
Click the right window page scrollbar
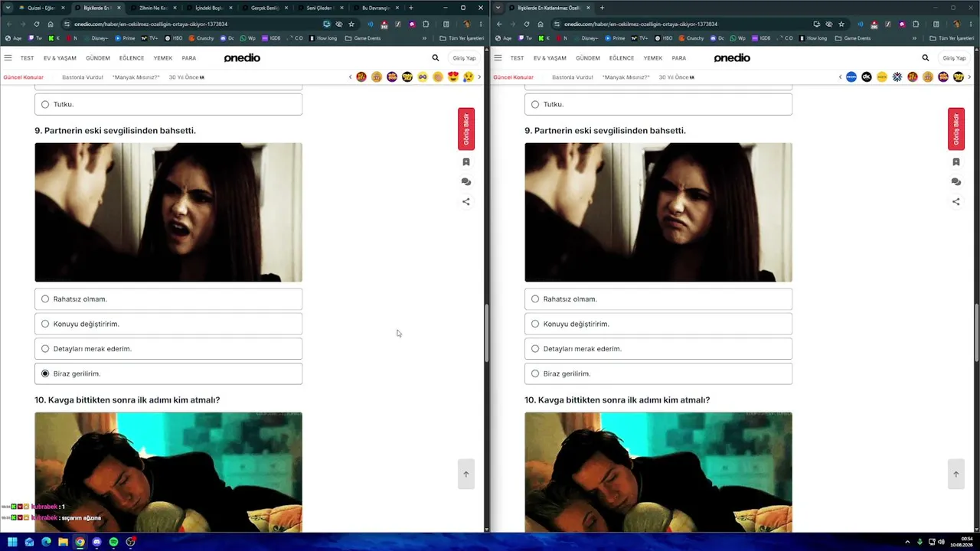(x=976, y=334)
